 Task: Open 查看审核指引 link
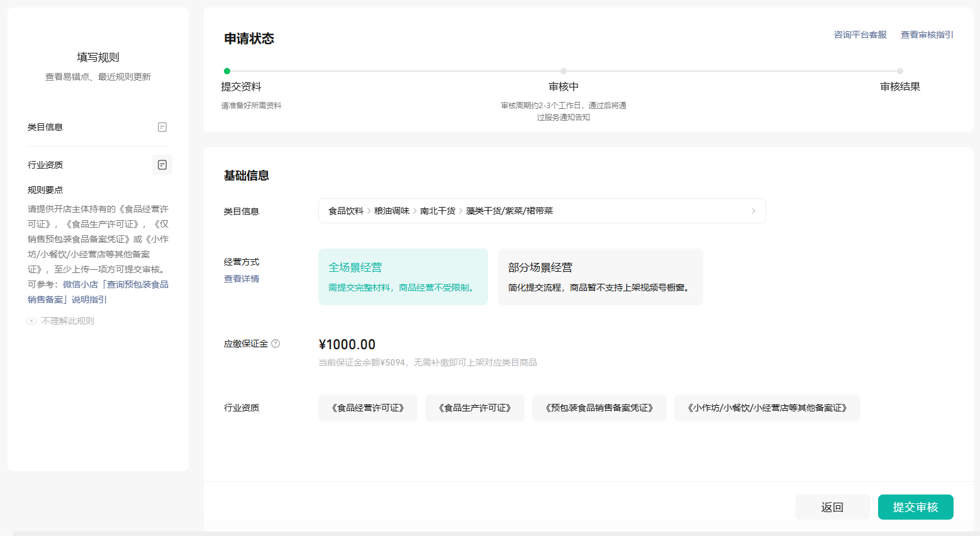pos(927,35)
